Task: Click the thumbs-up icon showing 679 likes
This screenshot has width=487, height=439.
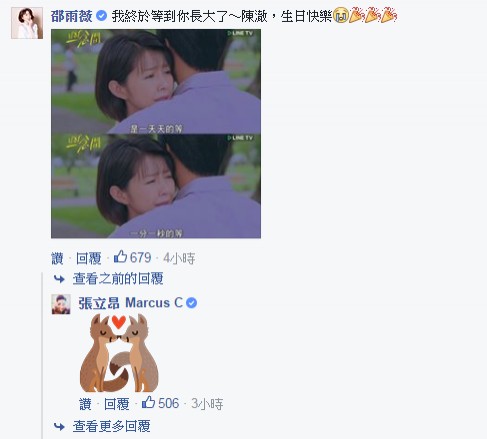Action: pyautogui.click(x=120, y=257)
